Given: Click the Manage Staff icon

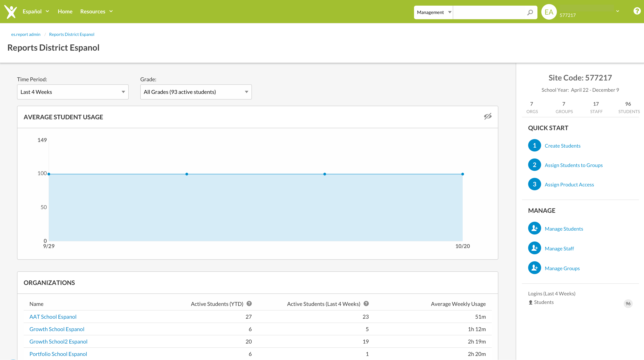Looking at the screenshot, I should (x=535, y=248).
